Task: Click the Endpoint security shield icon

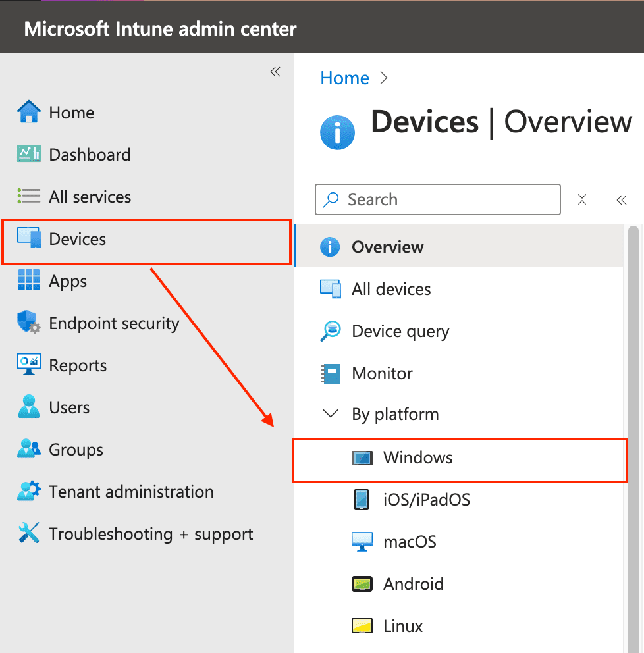Action: 29,323
